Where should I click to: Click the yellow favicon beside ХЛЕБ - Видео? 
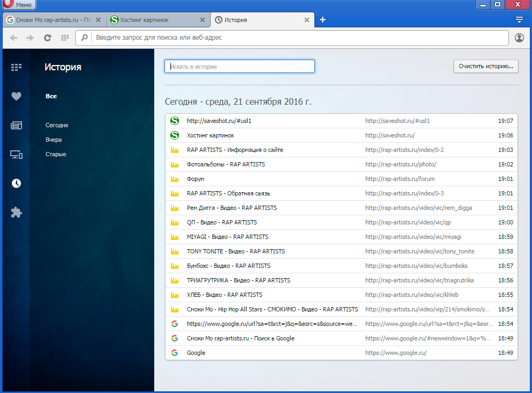[x=175, y=295]
